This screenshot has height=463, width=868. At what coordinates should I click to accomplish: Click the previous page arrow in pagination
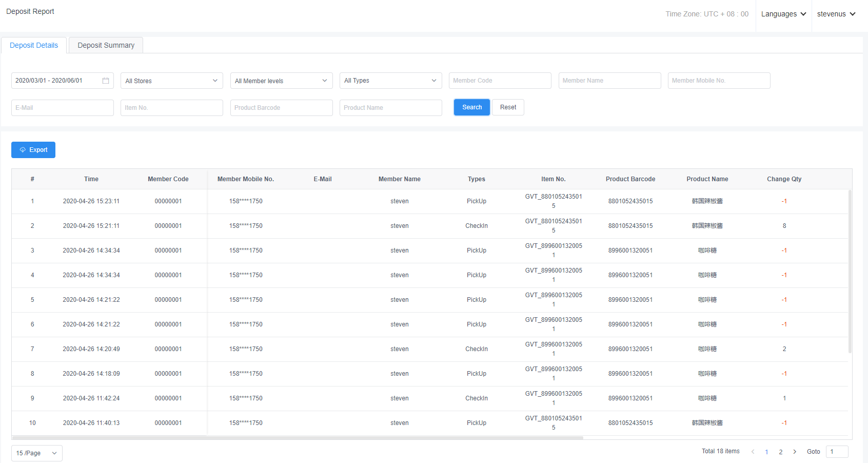[753, 452]
